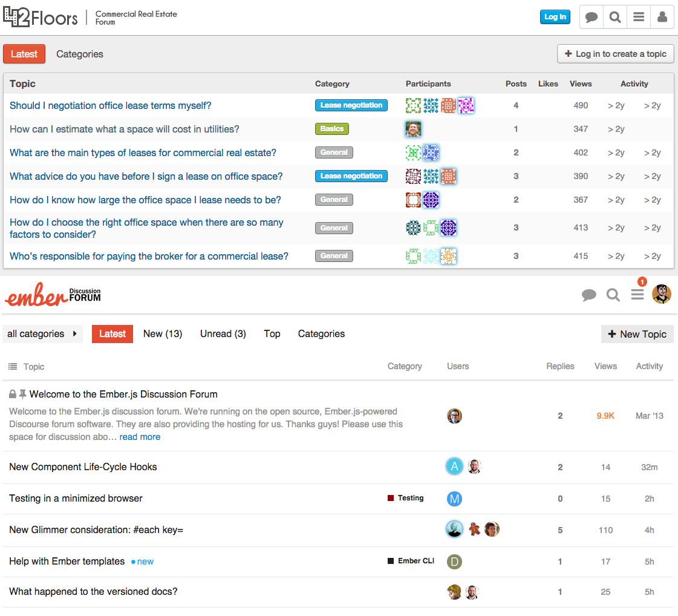Open search icon in Ember forum header

coord(613,295)
